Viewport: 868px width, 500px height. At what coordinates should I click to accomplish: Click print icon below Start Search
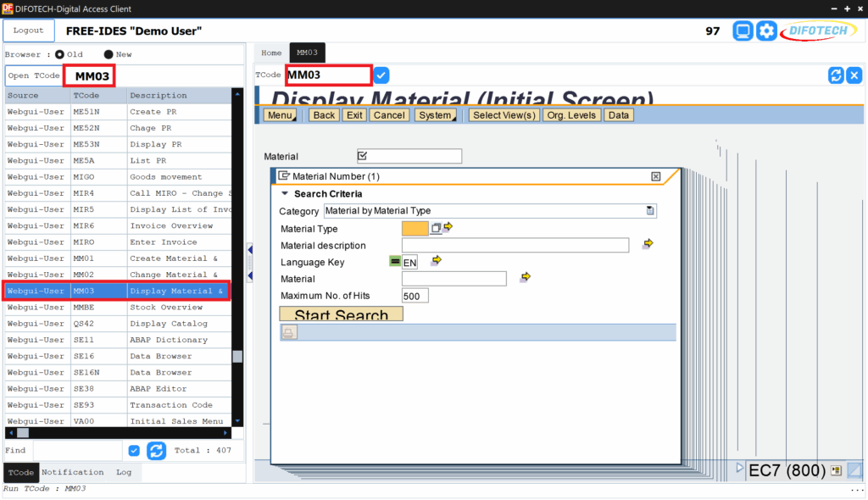[289, 332]
